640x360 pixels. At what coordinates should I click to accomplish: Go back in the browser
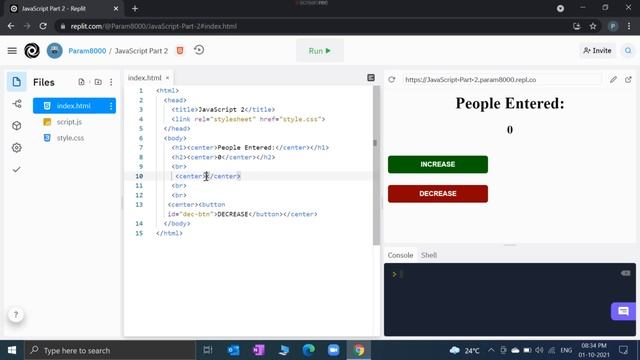(11, 26)
